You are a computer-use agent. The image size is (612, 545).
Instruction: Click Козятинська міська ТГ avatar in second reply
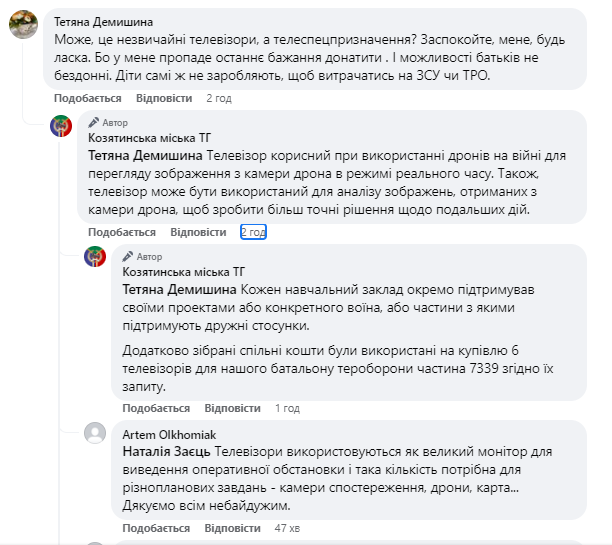coord(96,259)
